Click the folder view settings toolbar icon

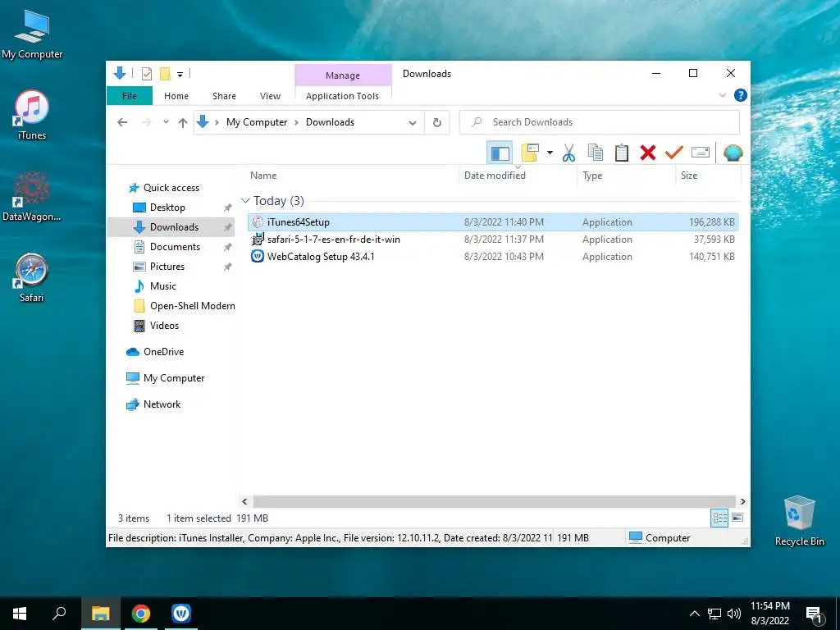click(x=530, y=153)
